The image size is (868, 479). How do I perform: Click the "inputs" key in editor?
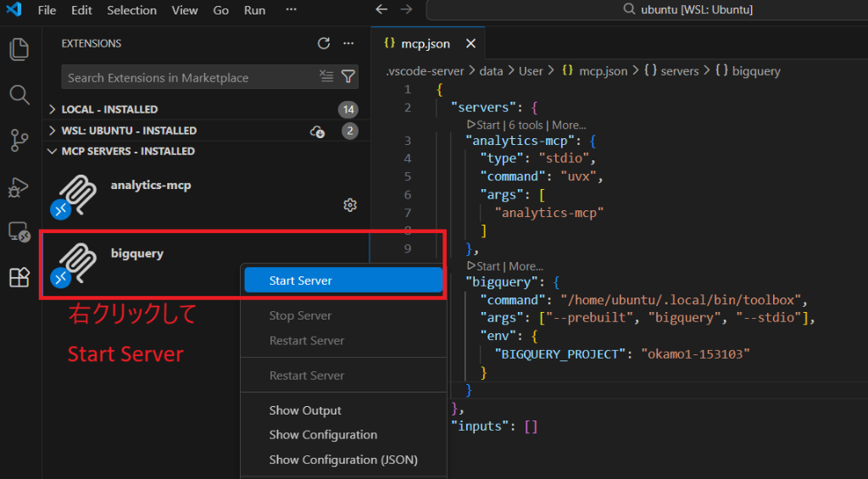[480, 426]
